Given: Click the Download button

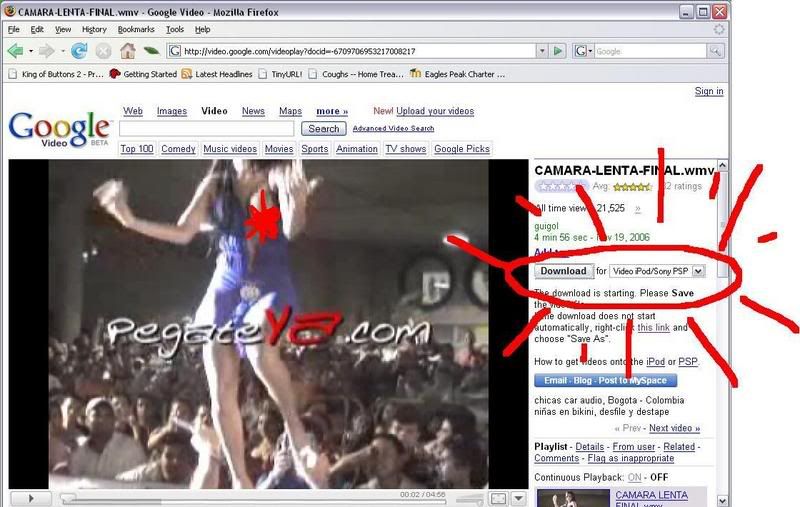Looking at the screenshot, I should pyautogui.click(x=564, y=271).
